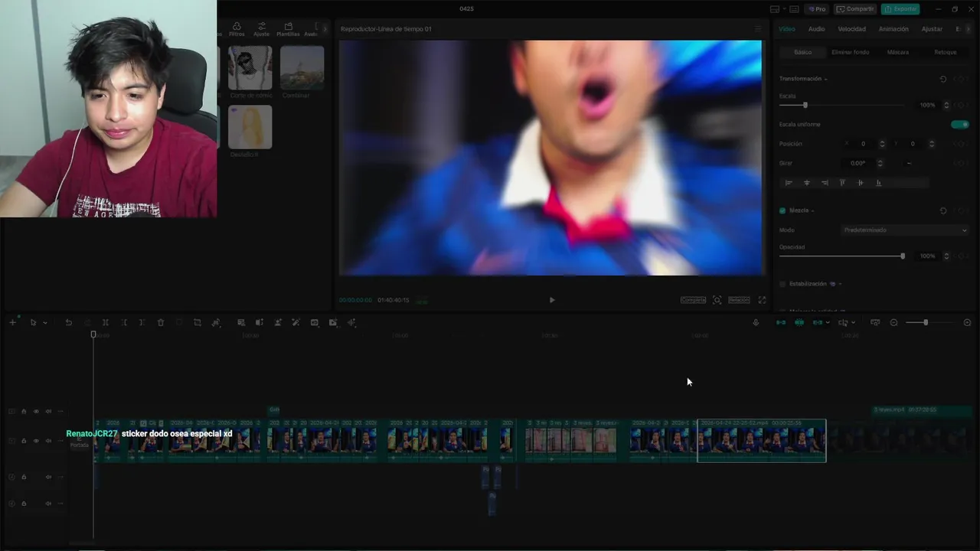Open the Máscara sub-tab
980x551 pixels.
[897, 52]
